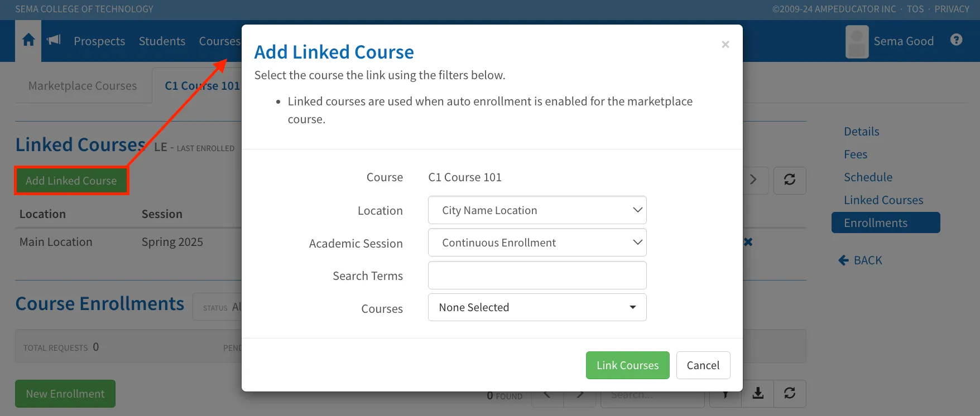Viewport: 980px width, 416px height.
Task: Open the Academic Session dropdown
Action: pos(537,243)
